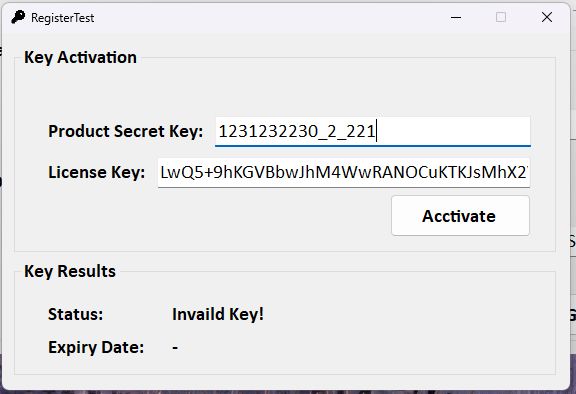The image size is (576, 394).
Task: Click the Key Results group heading
Action: (x=70, y=271)
